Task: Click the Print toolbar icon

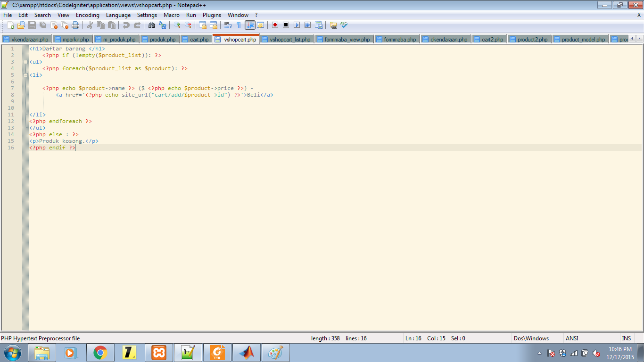Action: tap(75, 25)
